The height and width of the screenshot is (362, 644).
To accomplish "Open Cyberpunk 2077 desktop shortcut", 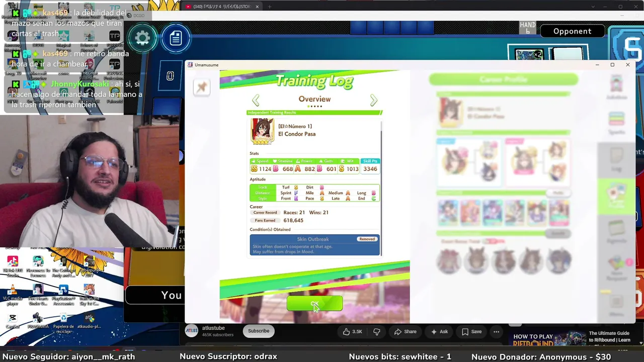I will (89, 266).
